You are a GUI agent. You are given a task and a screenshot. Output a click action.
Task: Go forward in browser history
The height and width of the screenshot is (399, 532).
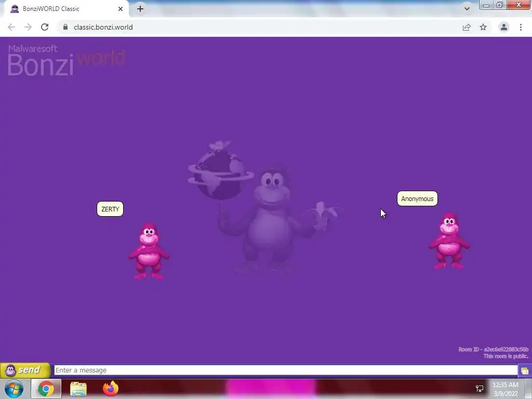28,27
